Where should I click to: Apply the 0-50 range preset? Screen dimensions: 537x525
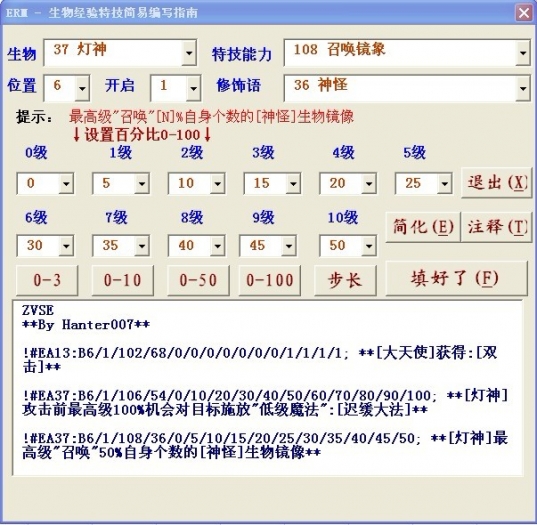[198, 280]
